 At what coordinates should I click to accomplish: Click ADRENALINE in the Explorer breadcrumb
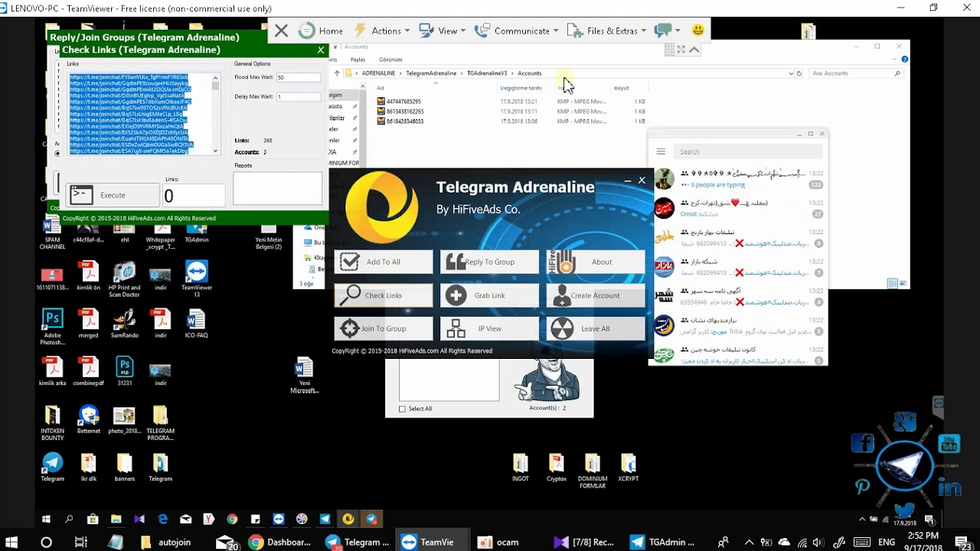378,73
